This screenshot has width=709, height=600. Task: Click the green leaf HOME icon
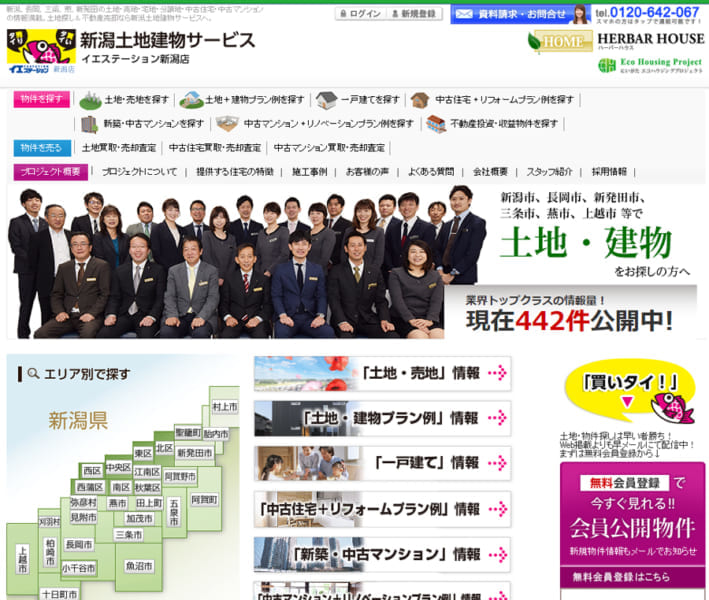point(560,42)
